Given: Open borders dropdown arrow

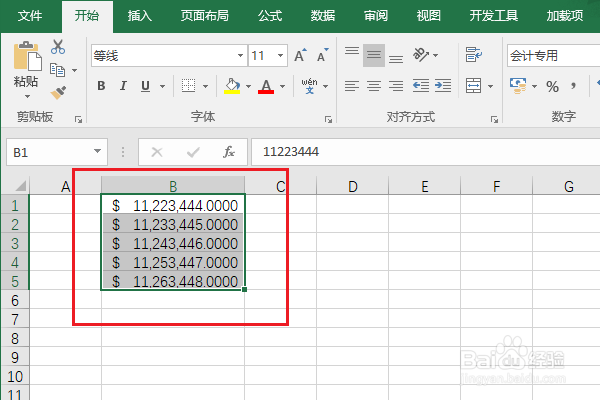Looking at the screenshot, I should coord(205,87).
